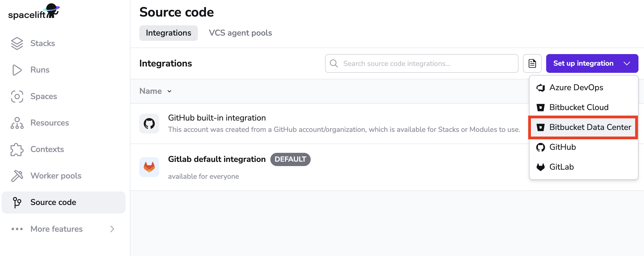Click the GitHub logo on the built-in integration

point(149,123)
